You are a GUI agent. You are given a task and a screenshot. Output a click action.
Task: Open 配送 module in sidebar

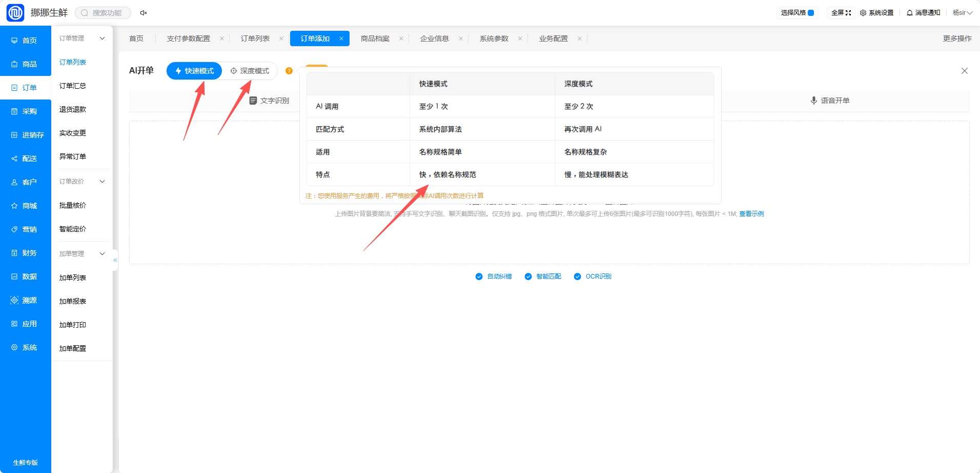(x=26, y=159)
